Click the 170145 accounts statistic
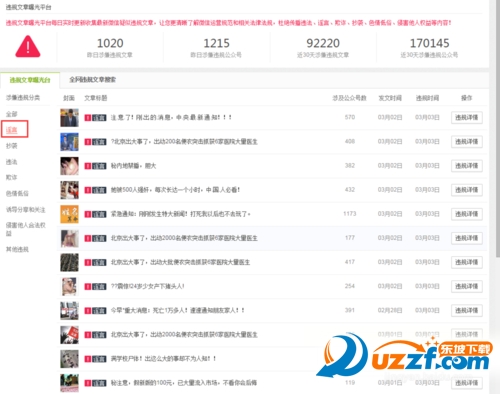The height and width of the screenshot is (394, 500). point(429,43)
